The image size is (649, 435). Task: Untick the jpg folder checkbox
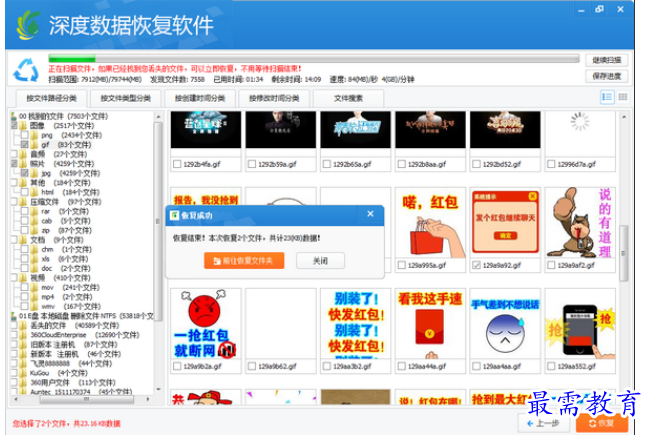tap(24, 173)
